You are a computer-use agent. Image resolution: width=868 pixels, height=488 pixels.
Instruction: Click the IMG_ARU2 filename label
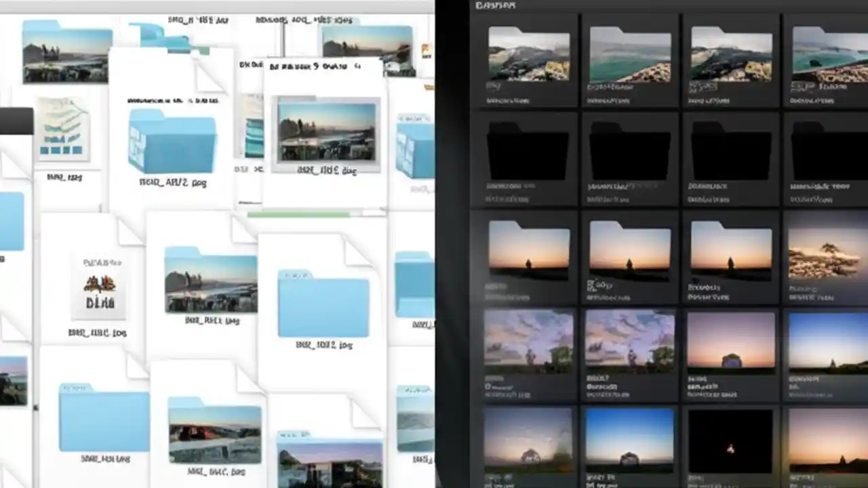coord(172,182)
